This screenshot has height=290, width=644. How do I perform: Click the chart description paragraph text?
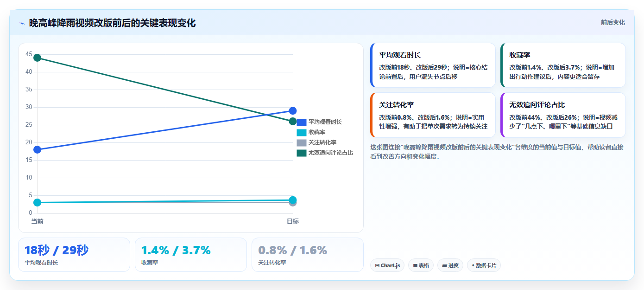(x=497, y=152)
